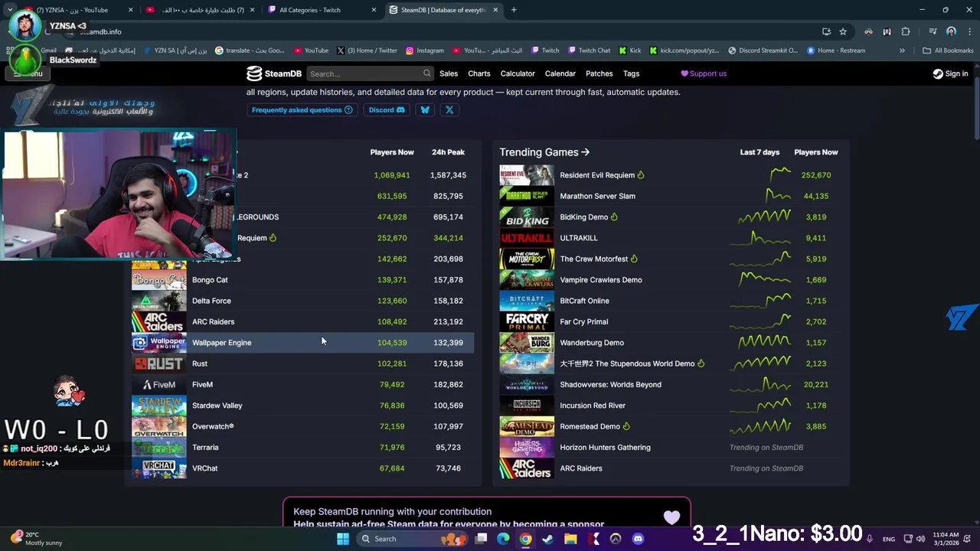This screenshot has width=980, height=551.
Task: Open the Tags menu item
Action: point(631,73)
